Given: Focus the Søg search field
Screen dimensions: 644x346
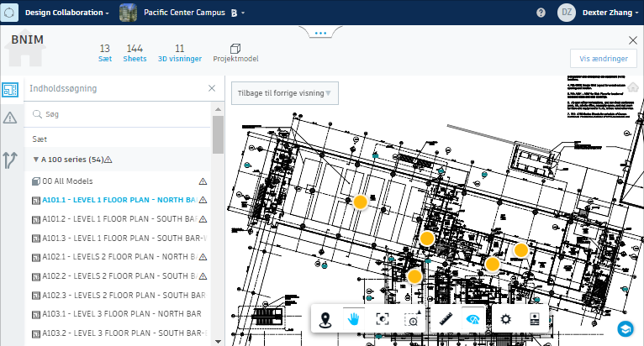Looking at the screenshot, I should [118, 114].
